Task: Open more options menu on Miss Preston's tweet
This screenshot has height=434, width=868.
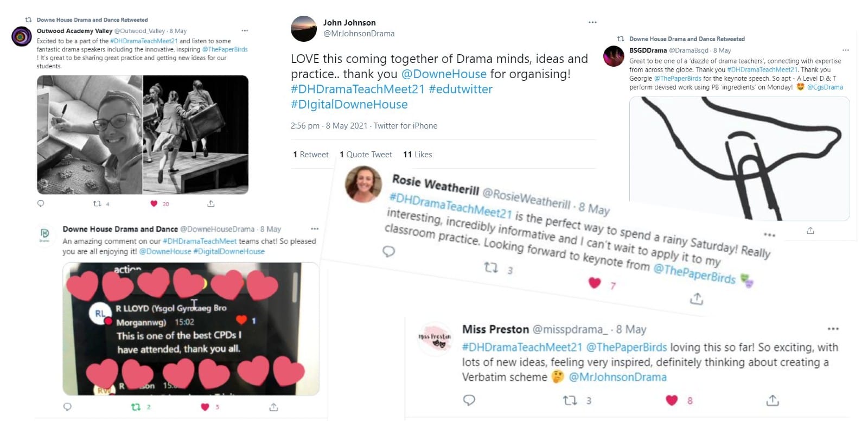Action: point(833,329)
